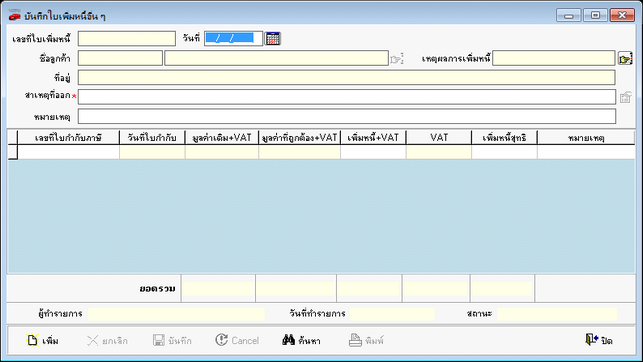
Task: Click the row selector at grid's first row
Action: point(13,152)
